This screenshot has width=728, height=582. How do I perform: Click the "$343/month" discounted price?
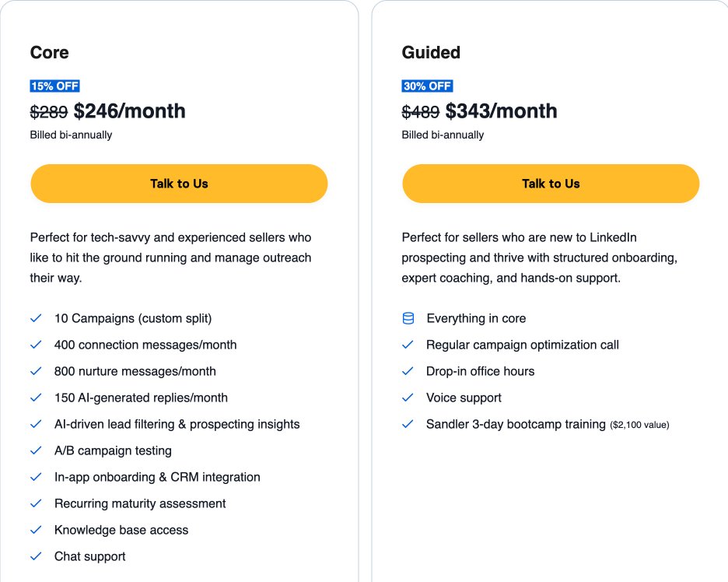coord(501,110)
